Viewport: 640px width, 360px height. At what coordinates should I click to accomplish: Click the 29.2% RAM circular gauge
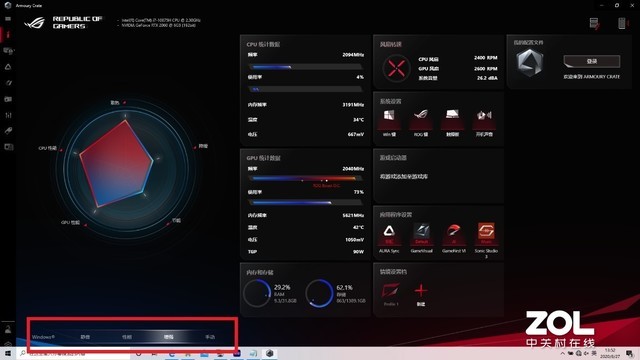(x=257, y=293)
